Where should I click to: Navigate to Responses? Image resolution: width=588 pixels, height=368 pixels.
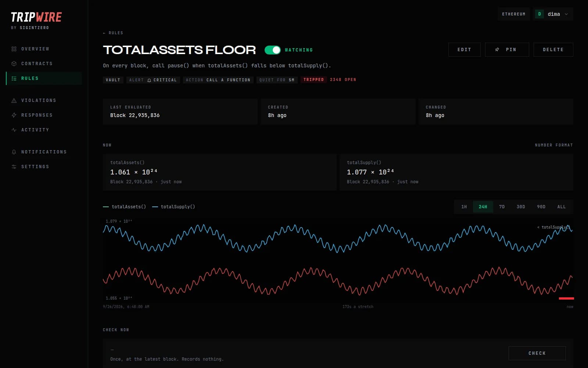pyautogui.click(x=44, y=115)
